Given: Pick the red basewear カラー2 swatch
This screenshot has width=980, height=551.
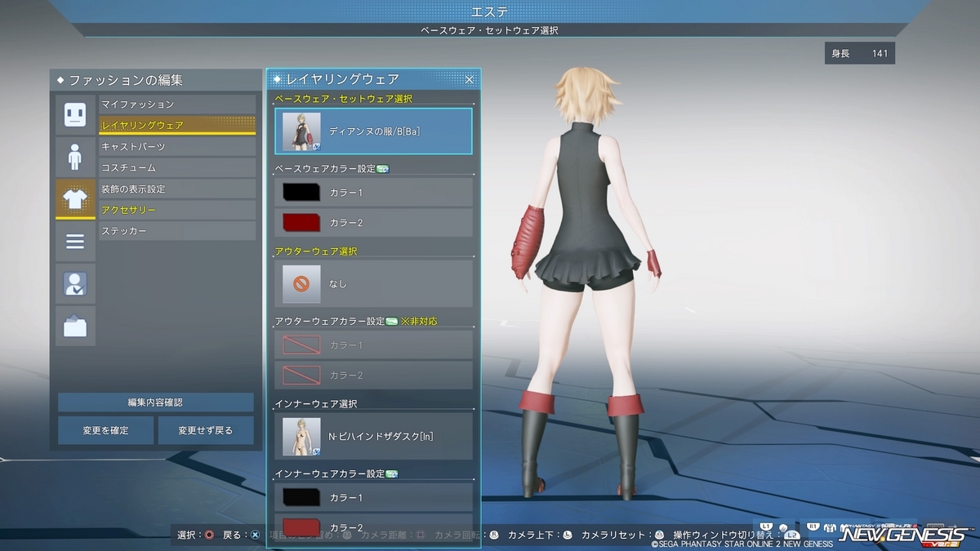Looking at the screenshot, I should coord(301,222).
